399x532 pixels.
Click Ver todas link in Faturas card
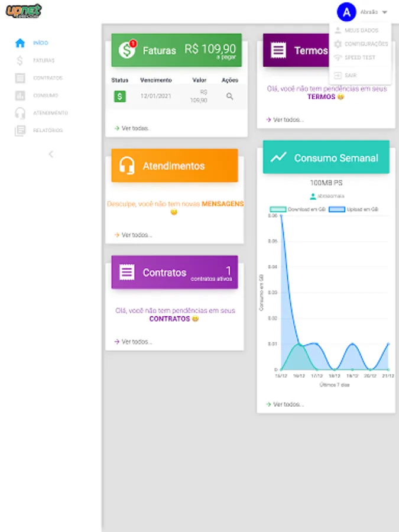coord(132,128)
